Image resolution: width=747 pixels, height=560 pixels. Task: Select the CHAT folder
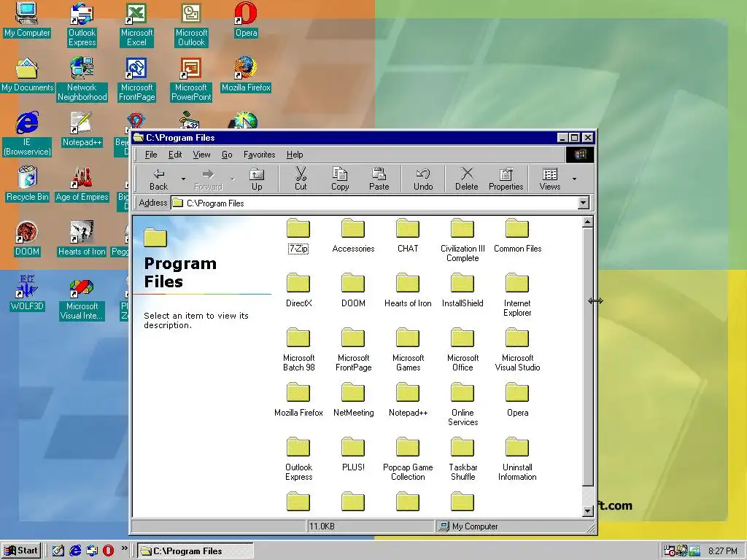point(408,236)
